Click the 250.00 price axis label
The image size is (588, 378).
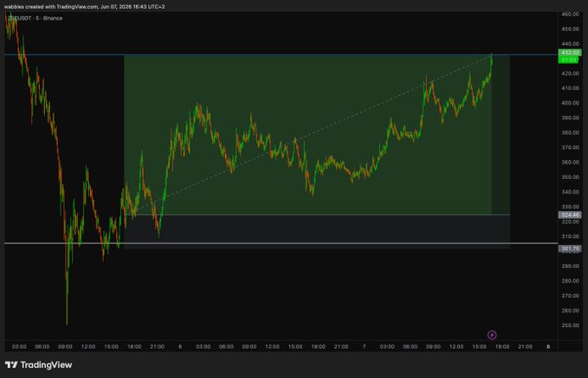click(570, 325)
